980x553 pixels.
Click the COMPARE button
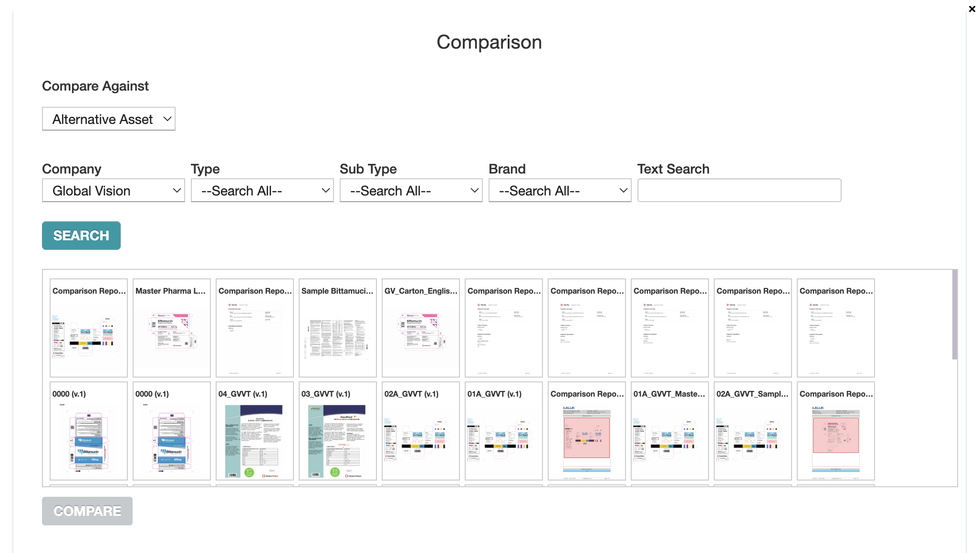tap(87, 512)
